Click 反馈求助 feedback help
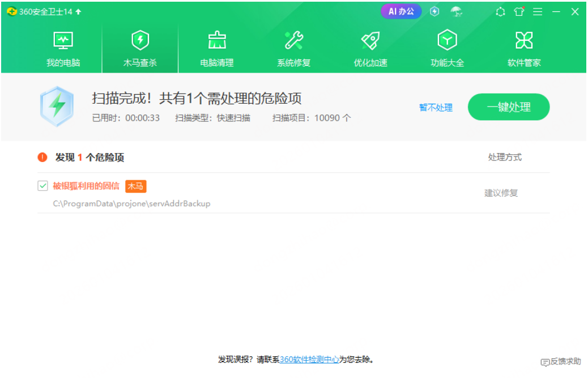The image size is (588, 378). click(561, 362)
